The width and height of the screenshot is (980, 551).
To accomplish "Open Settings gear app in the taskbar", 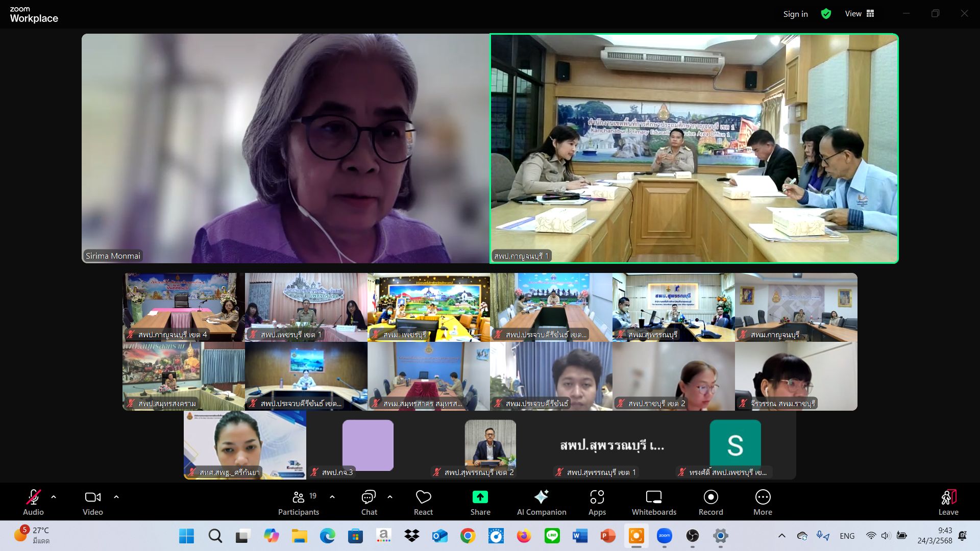I will click(x=720, y=536).
